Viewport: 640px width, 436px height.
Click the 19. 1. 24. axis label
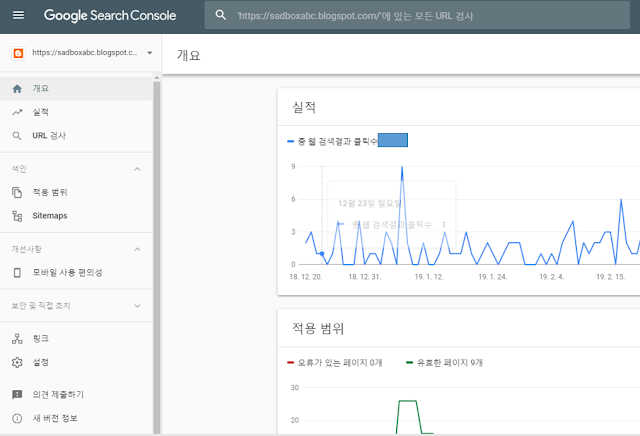click(x=493, y=277)
